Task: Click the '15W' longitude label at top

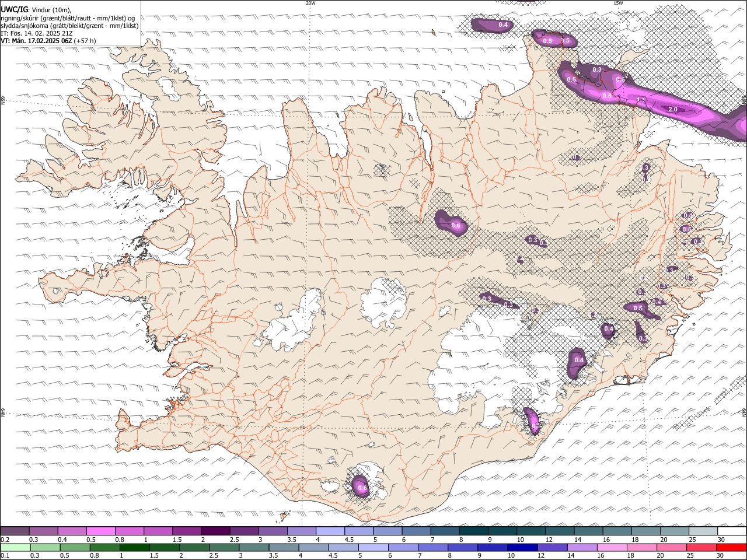Action: (618, 3)
